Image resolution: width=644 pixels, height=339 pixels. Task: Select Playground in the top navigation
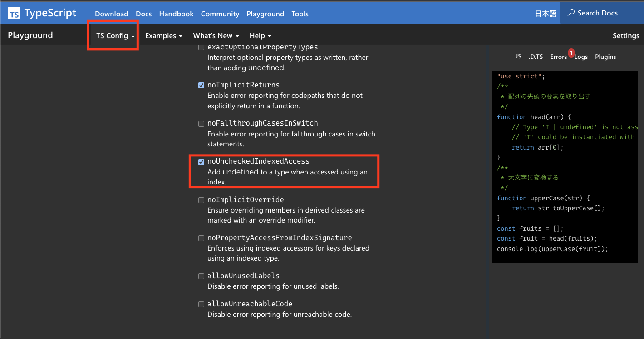(x=265, y=14)
